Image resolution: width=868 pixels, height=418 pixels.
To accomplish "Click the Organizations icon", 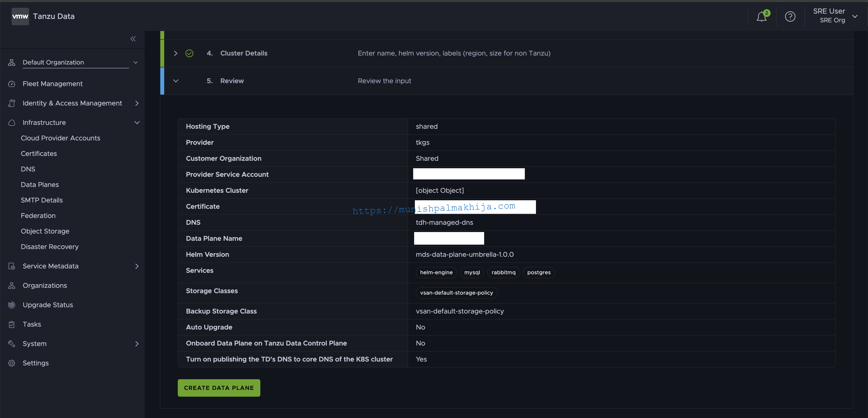I will 12,285.
